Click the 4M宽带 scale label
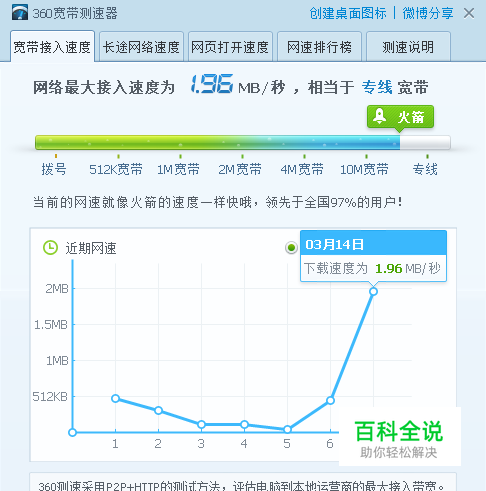The height and width of the screenshot is (491, 486). (302, 169)
